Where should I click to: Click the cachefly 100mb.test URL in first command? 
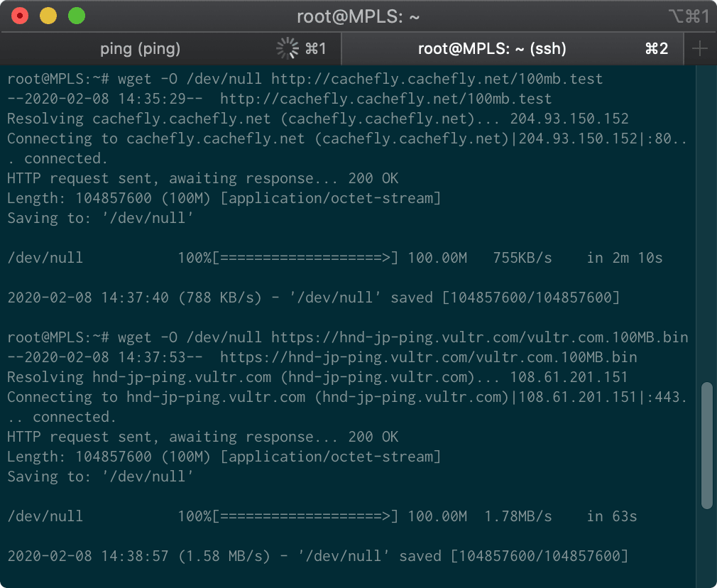tap(437, 79)
